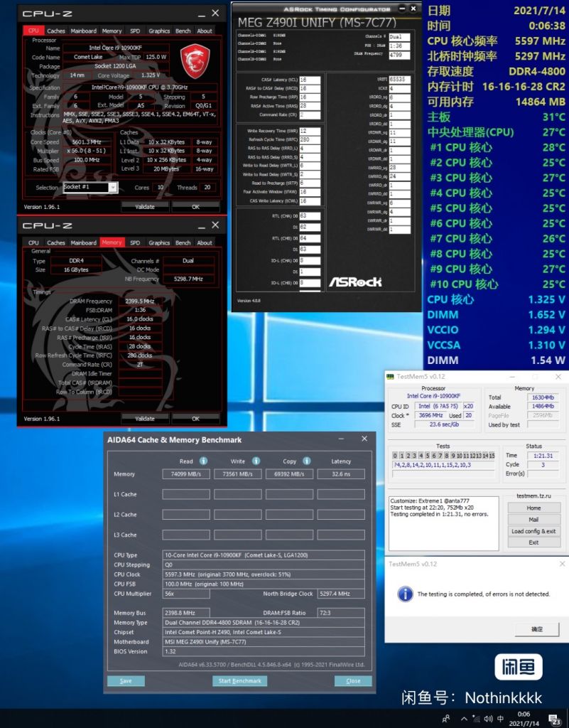Toggle test 15 in TestMem5 Tests row
This screenshot has height=728, width=569.
(492, 456)
